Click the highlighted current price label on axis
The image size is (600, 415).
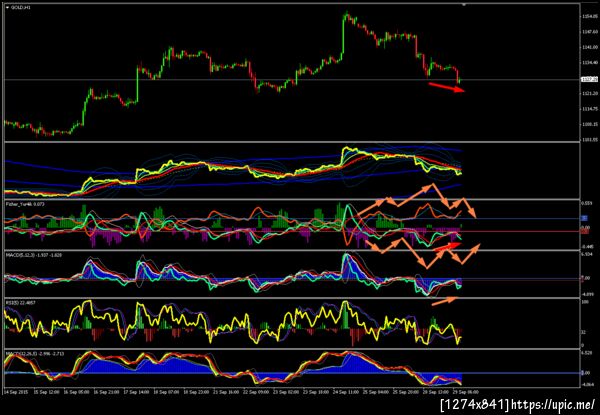click(x=587, y=79)
